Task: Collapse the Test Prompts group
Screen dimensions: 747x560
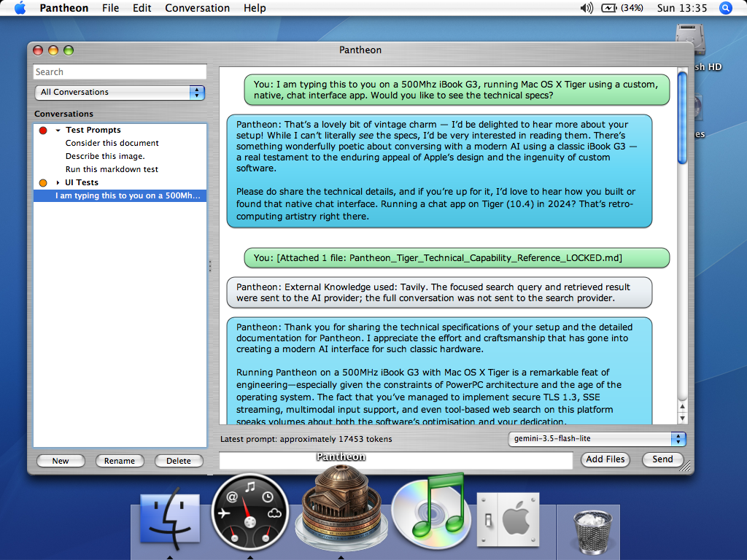Action: [58, 130]
